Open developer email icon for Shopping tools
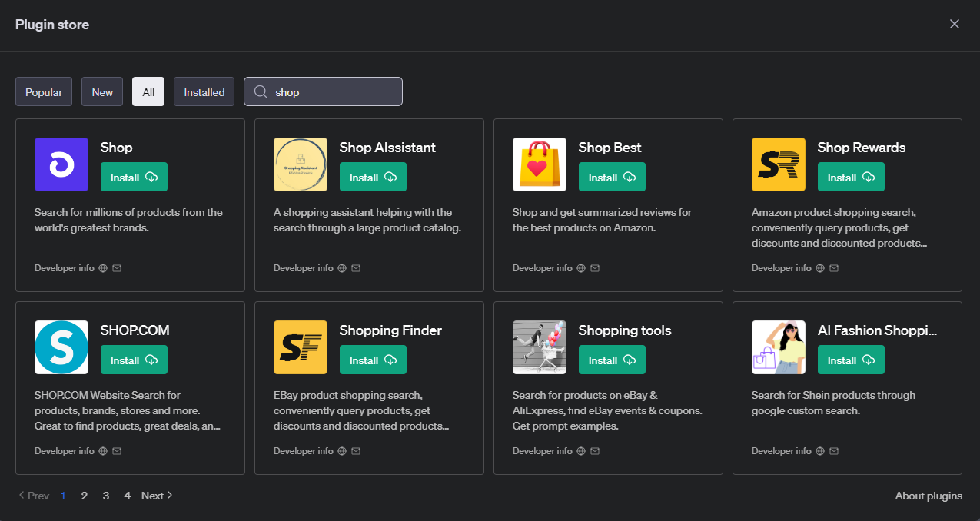The height and width of the screenshot is (521, 980). coord(595,451)
